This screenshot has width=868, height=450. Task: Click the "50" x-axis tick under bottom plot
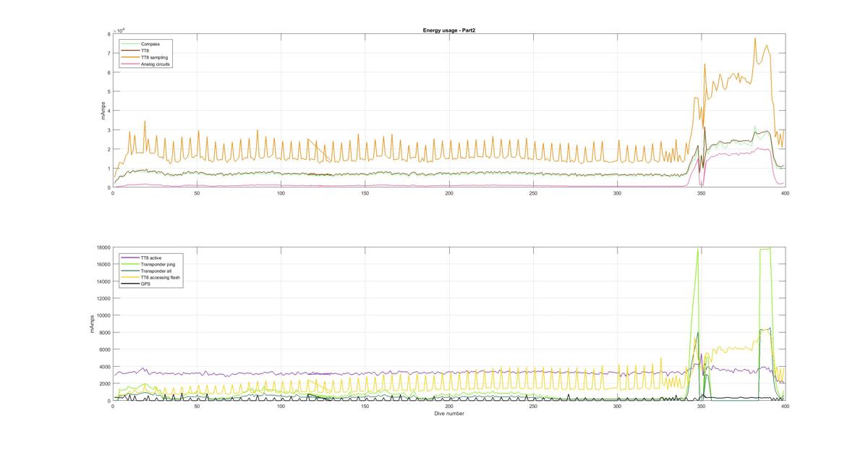197,407
